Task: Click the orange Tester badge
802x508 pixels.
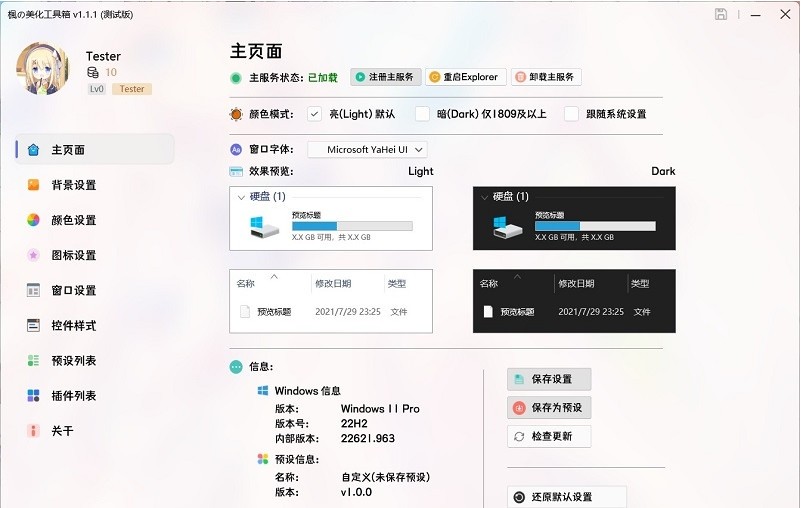Action: tap(132, 89)
